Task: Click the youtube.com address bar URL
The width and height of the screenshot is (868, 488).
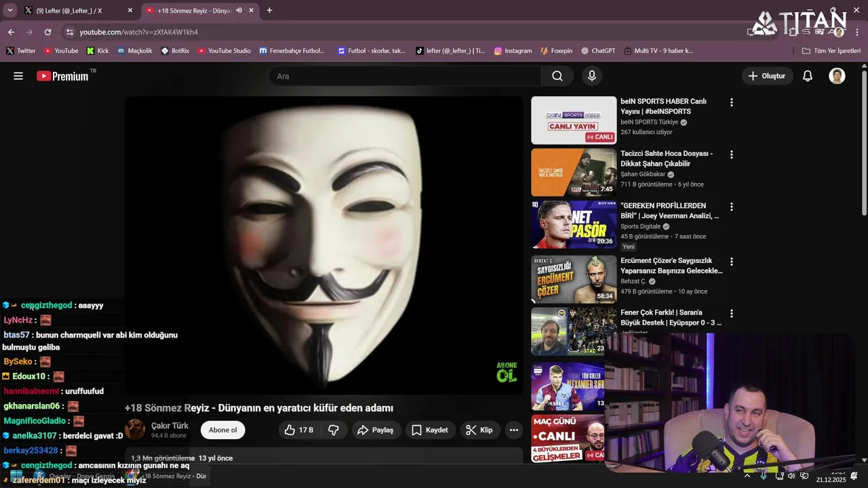Action: tap(138, 32)
